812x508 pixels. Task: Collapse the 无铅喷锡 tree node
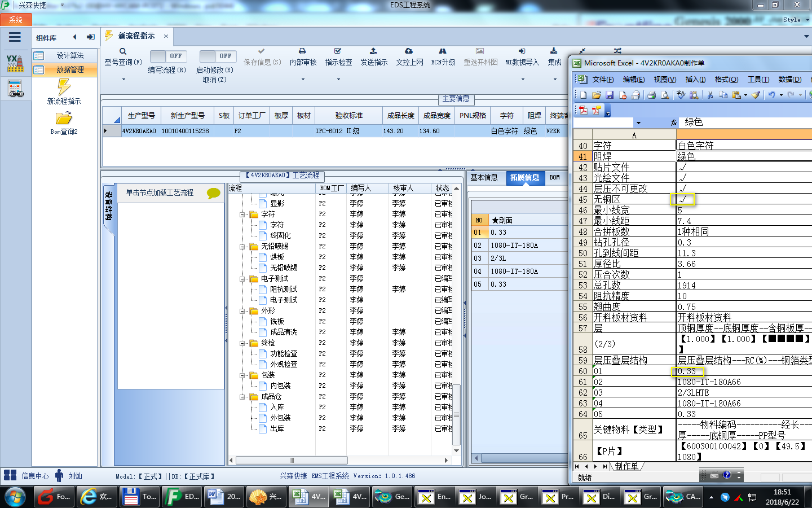click(x=241, y=247)
